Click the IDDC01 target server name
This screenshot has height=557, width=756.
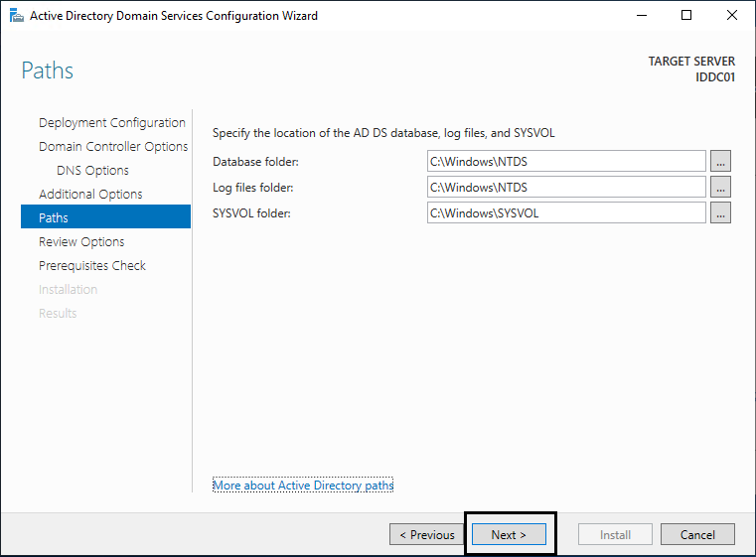[715, 77]
